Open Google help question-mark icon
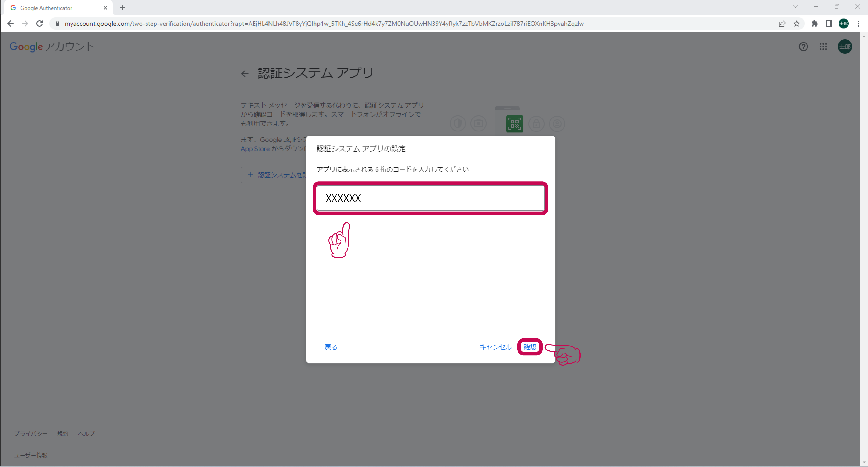Image resolution: width=868 pixels, height=467 pixels. click(803, 47)
